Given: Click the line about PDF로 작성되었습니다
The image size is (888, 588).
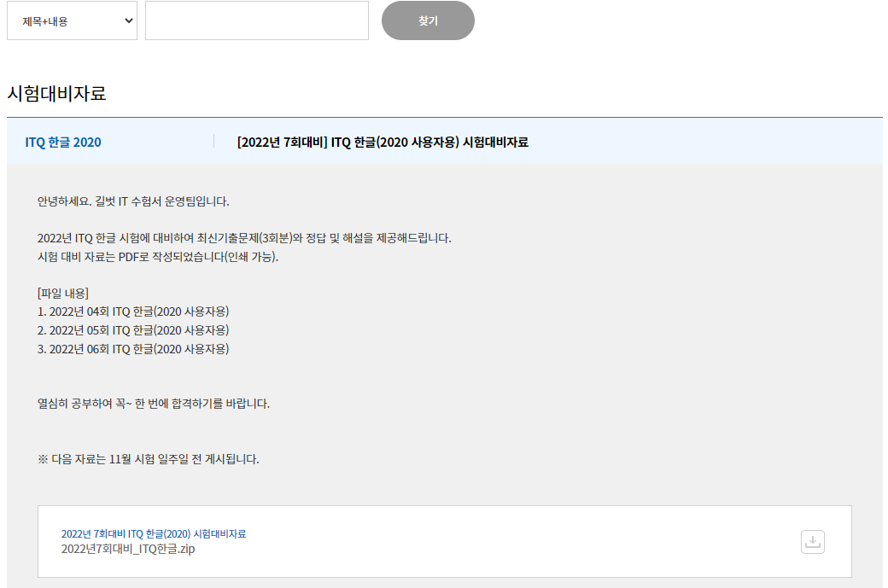Looking at the screenshot, I should coord(158,257).
